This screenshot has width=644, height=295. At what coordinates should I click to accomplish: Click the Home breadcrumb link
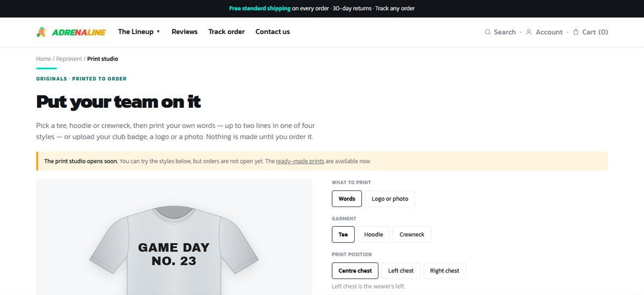[x=43, y=59]
